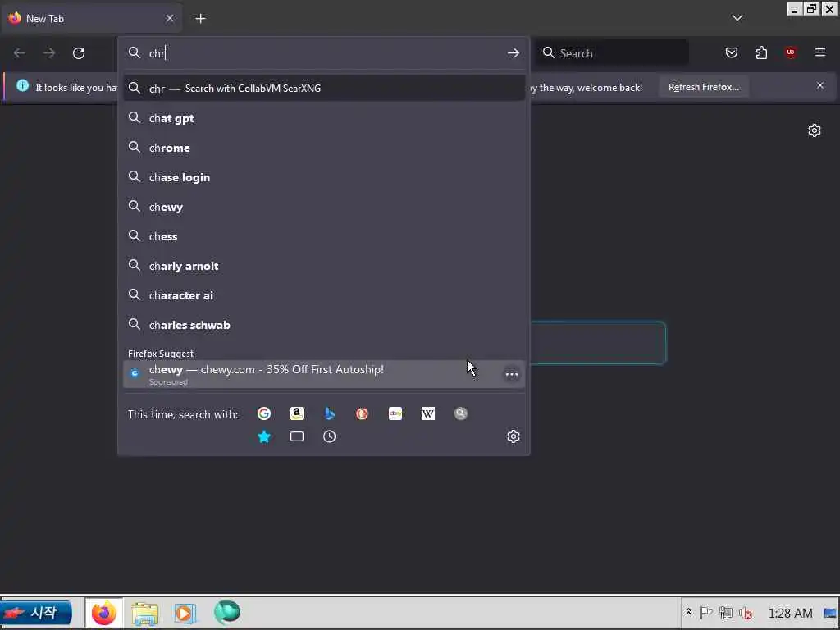840x630 pixels.
Task: Expand the list all tabs chevron
Action: pos(737,18)
